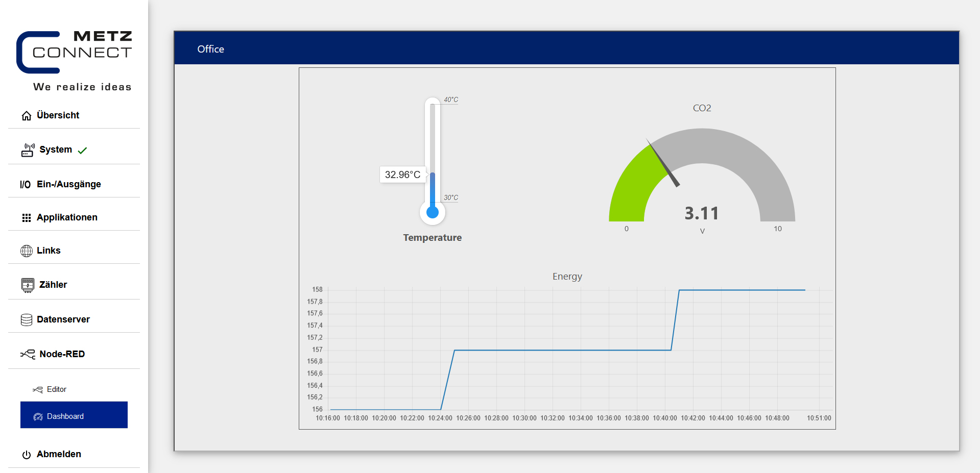This screenshot has width=980, height=473.
Task: Click the Dashboard gauge icon
Action: click(38, 417)
